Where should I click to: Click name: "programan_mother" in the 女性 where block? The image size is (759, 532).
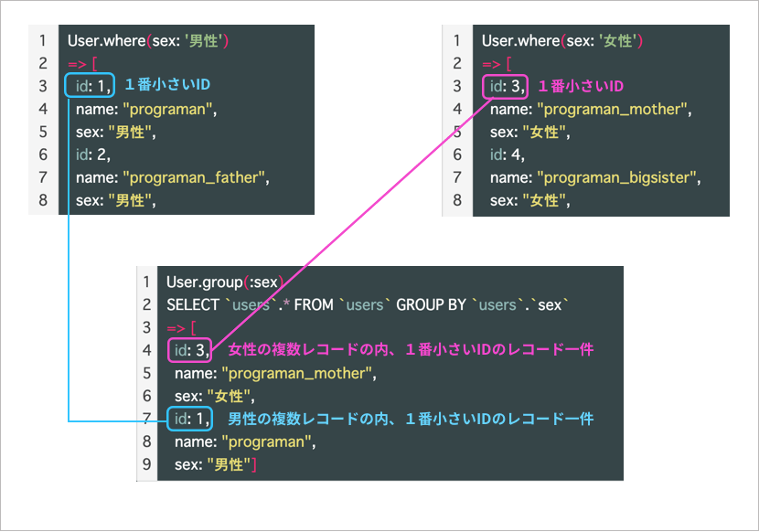pyautogui.click(x=591, y=110)
